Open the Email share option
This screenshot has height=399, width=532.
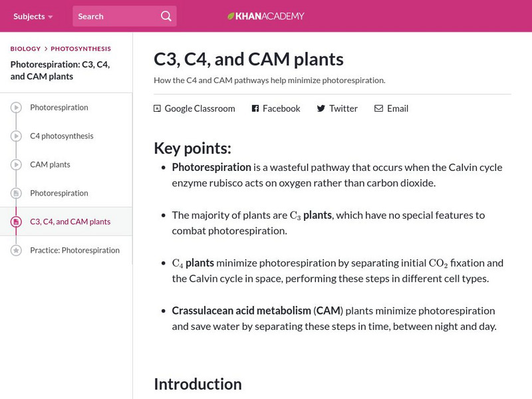click(378, 108)
